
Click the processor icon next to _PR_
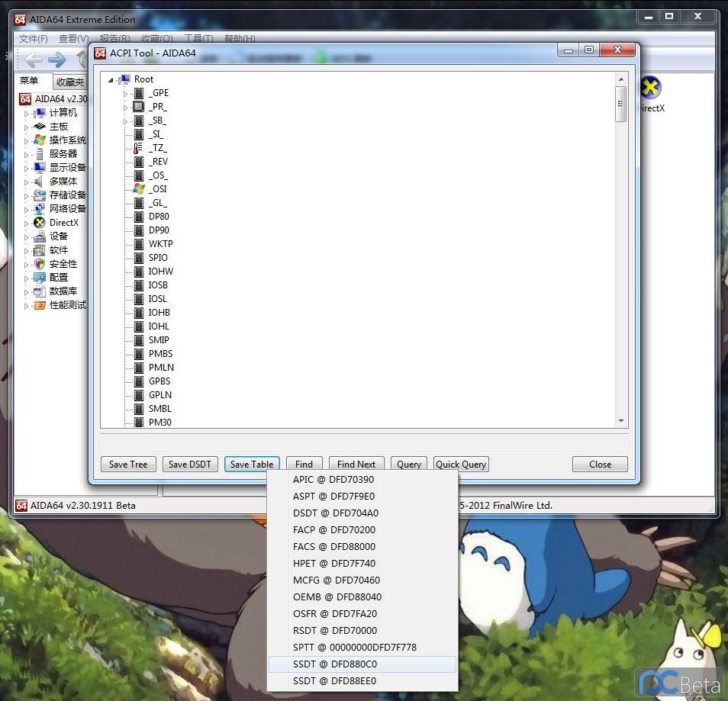(x=138, y=107)
